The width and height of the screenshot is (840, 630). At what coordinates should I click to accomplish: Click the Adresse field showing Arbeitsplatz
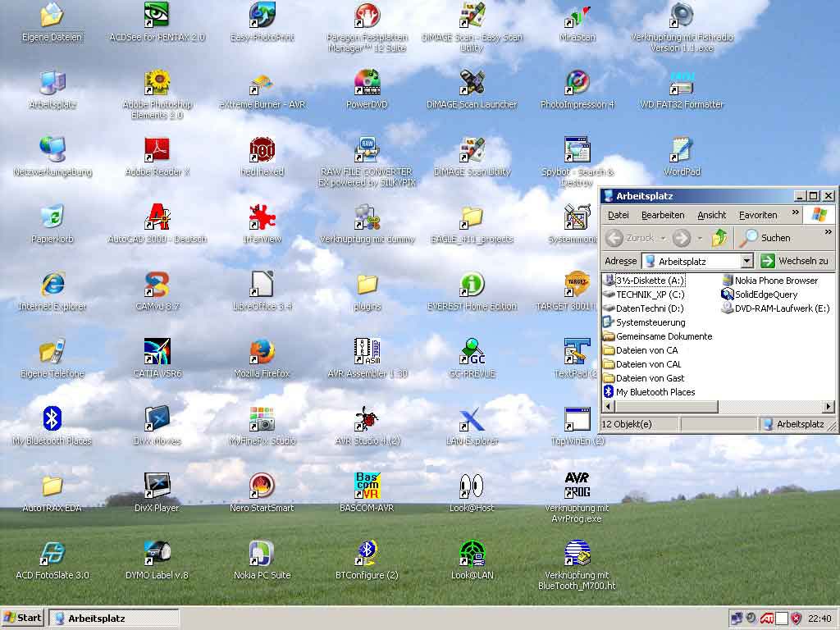698,261
